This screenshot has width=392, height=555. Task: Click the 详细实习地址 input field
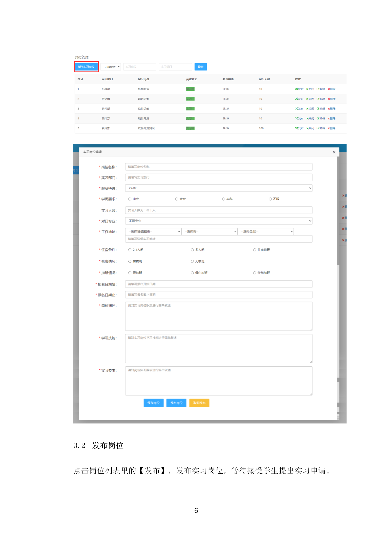(x=219, y=239)
